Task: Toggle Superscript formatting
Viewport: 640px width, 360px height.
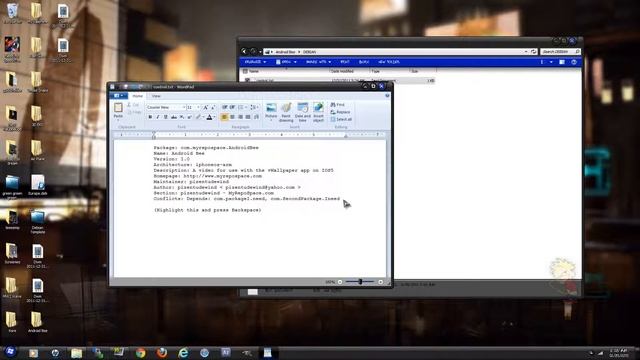Action: [x=190, y=117]
